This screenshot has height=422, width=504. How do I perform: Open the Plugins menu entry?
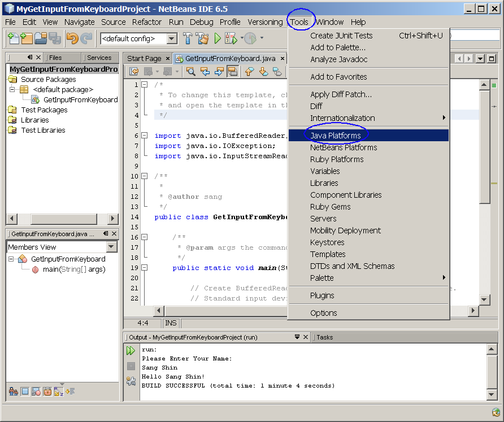pos(368,295)
